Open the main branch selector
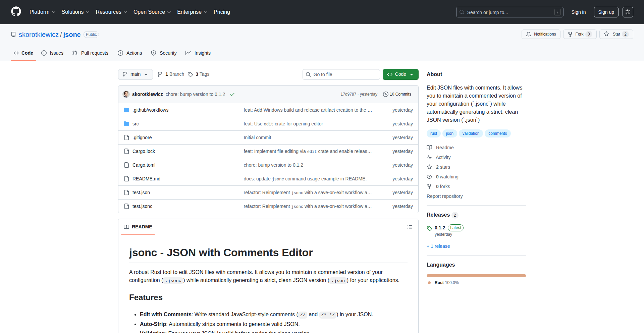644x333 pixels. (135, 74)
